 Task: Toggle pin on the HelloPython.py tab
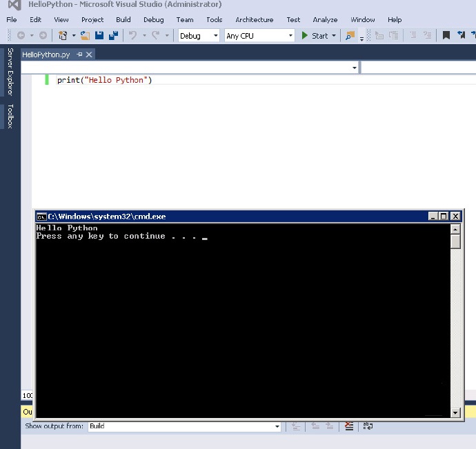tap(79, 54)
